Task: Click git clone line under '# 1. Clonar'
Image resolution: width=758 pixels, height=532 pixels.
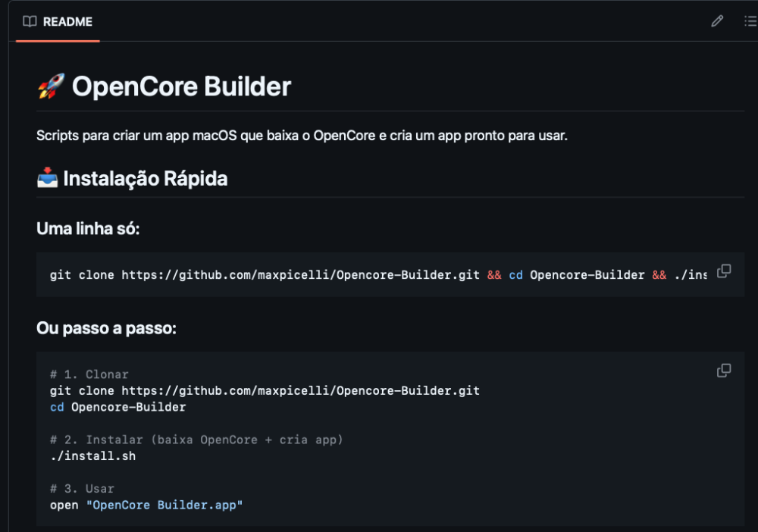Action: pos(265,391)
